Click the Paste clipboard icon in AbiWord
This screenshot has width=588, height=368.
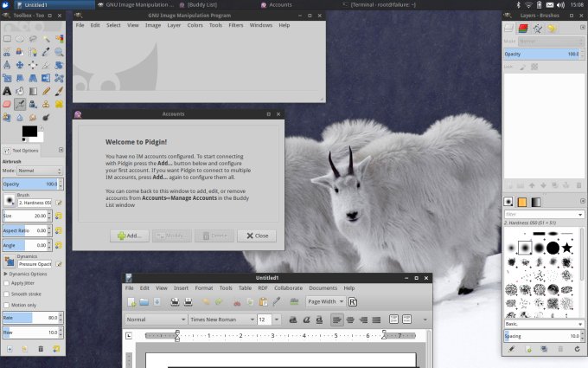[264, 302]
